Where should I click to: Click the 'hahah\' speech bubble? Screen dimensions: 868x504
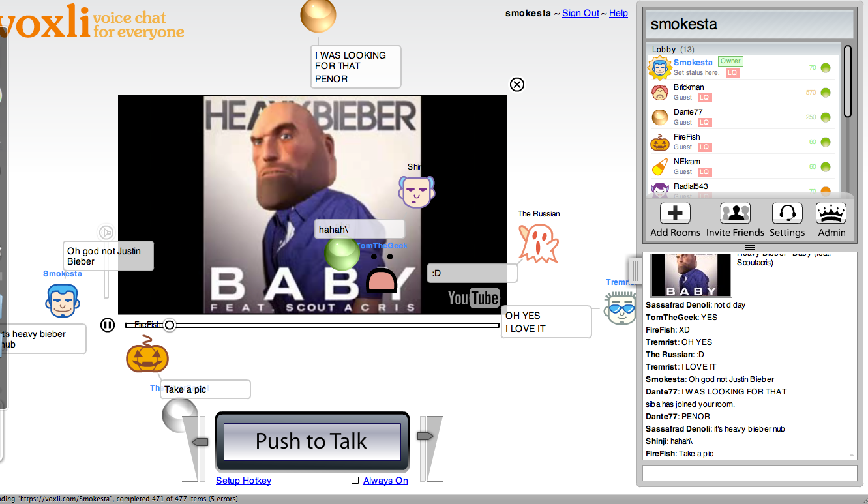pyautogui.click(x=359, y=230)
